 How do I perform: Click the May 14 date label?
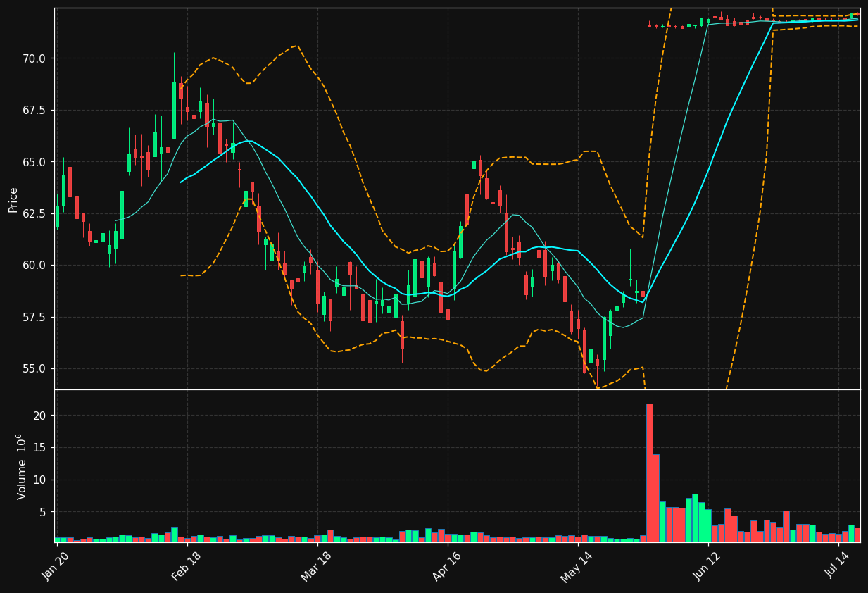tap(577, 566)
